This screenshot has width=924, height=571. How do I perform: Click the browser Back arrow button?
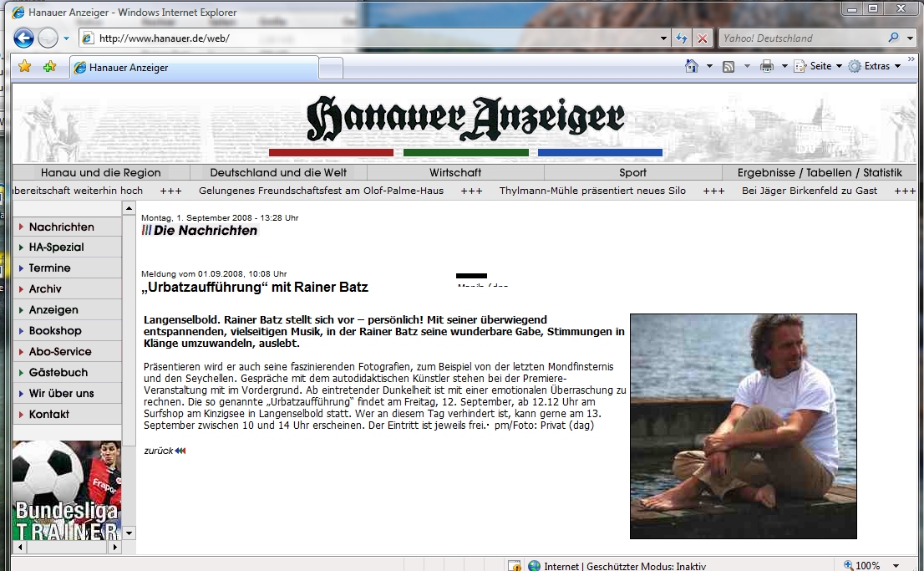pyautogui.click(x=23, y=38)
